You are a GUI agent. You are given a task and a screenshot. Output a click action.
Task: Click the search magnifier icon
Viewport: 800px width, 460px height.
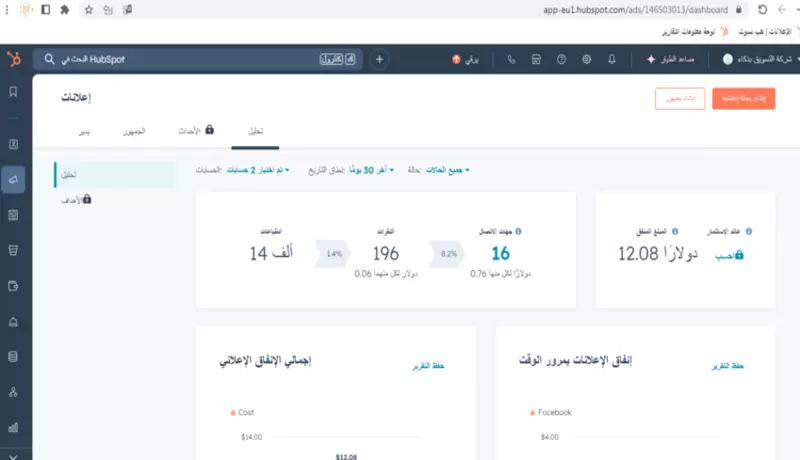pos(49,59)
